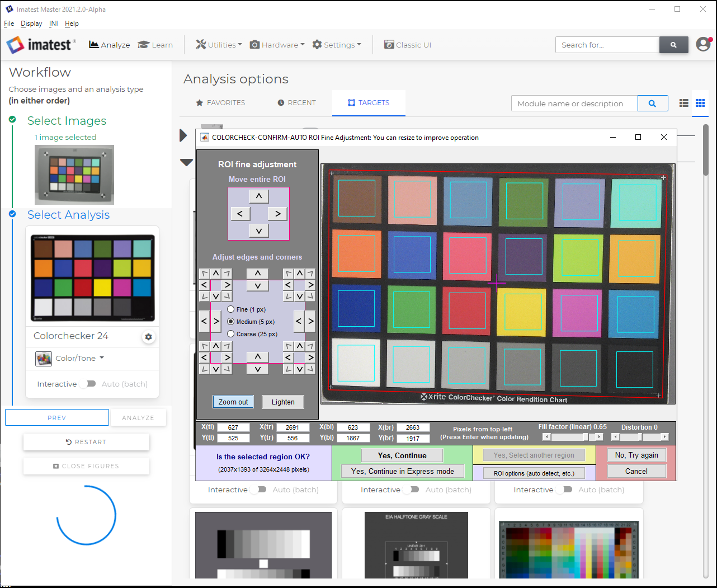
Task: Move bottom edge of ROI downward
Action: point(257,369)
